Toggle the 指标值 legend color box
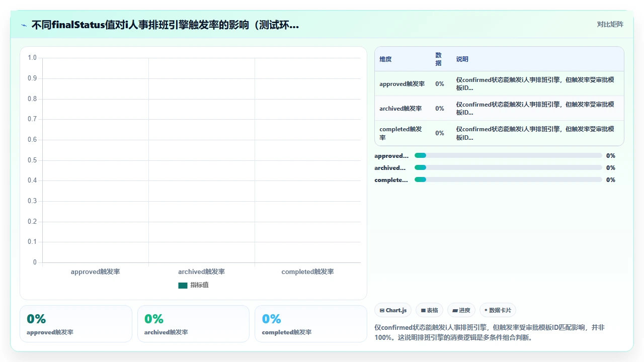The width and height of the screenshot is (644, 362). [x=183, y=286]
